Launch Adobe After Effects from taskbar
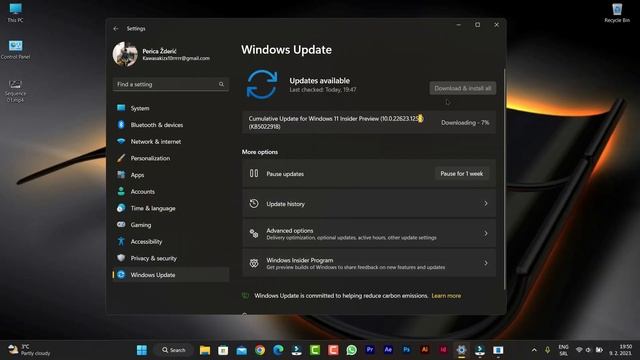This screenshot has height=360, width=640. [388, 350]
